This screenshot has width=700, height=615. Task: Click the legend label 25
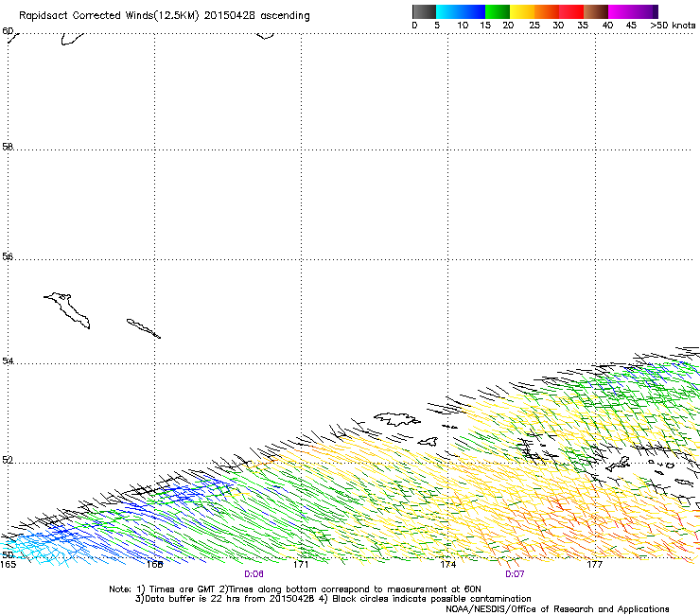coord(534,26)
